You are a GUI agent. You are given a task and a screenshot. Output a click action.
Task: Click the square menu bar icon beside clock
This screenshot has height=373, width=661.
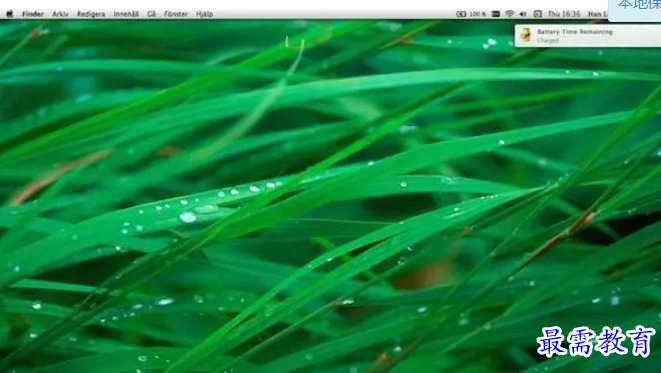click(x=537, y=14)
